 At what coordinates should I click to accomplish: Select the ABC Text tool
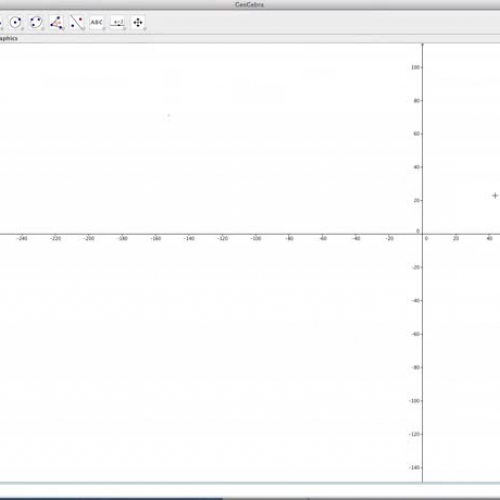point(97,22)
